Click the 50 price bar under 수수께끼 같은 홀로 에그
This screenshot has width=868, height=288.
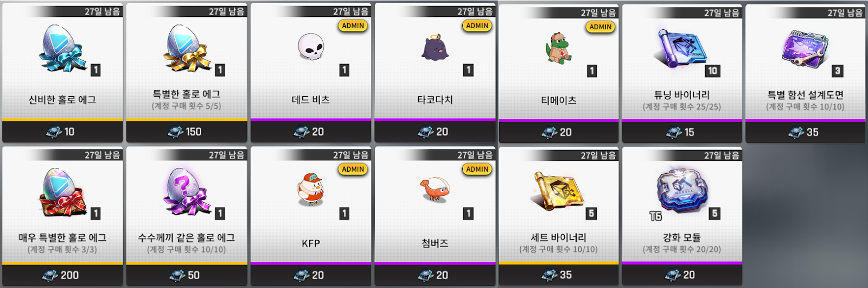pos(187,276)
